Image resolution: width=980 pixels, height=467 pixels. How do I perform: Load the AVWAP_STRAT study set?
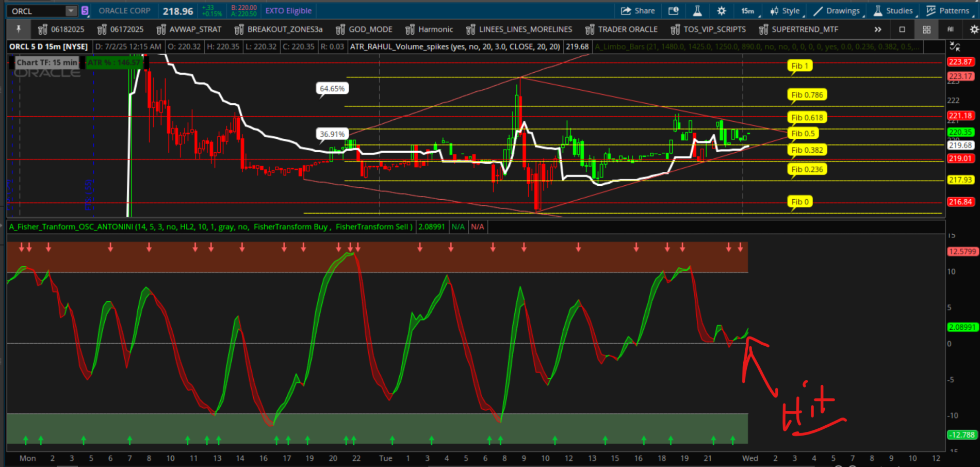point(189,29)
